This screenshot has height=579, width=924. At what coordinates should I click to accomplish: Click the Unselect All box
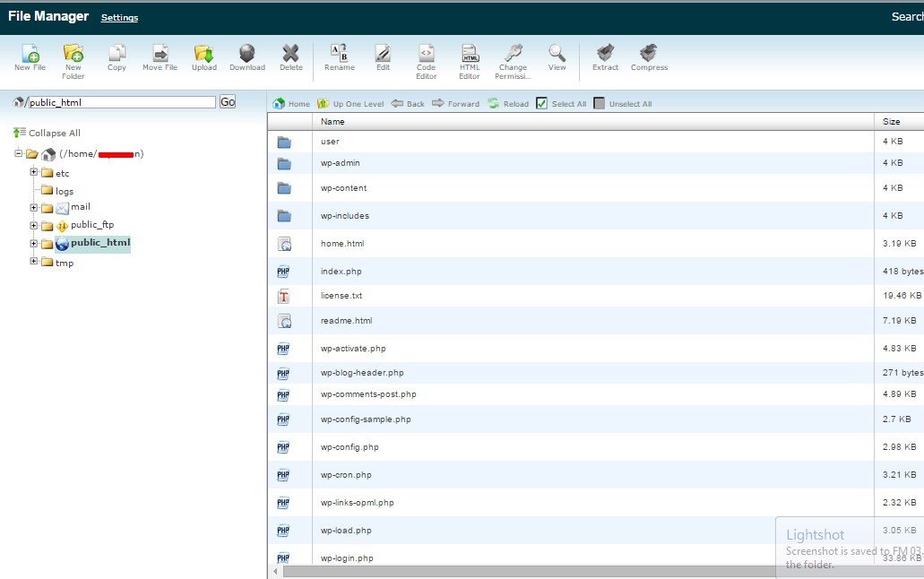(x=599, y=104)
